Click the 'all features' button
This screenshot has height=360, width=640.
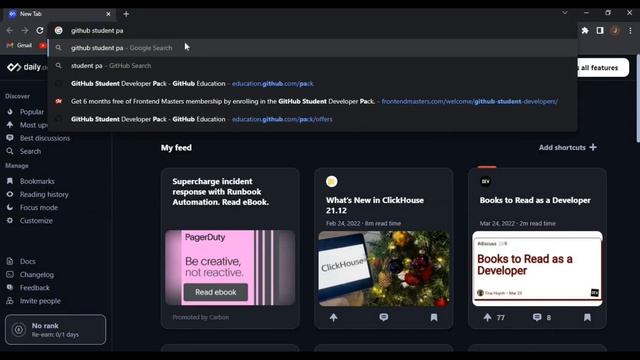click(603, 68)
